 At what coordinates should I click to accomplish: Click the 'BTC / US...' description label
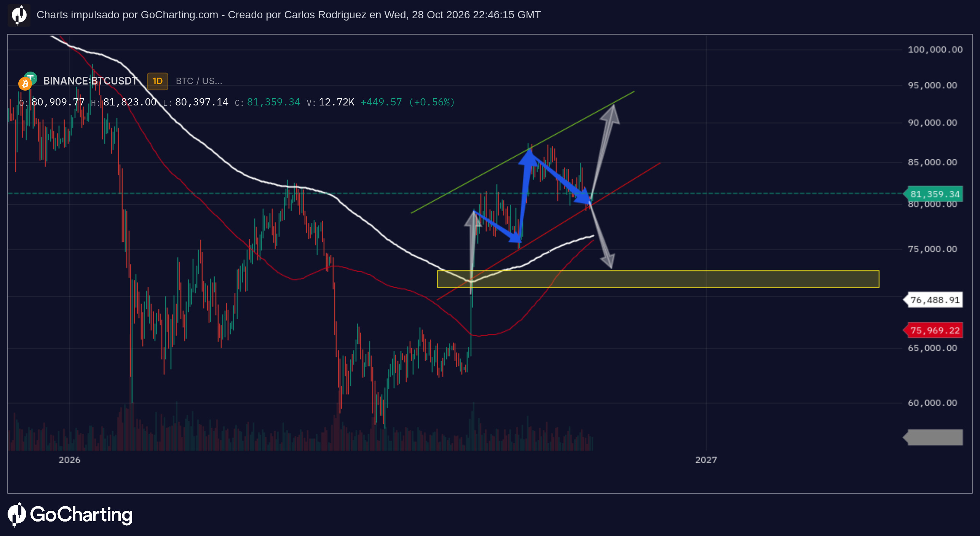tap(199, 81)
